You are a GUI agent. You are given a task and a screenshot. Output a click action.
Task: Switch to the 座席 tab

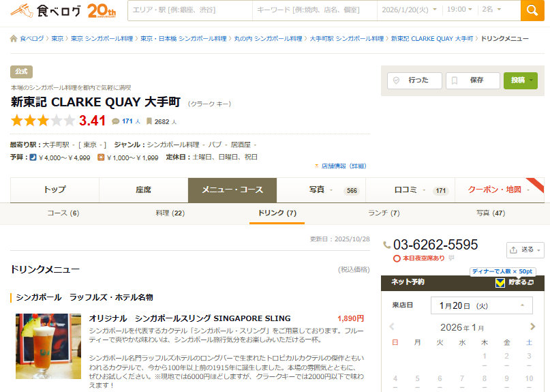[x=143, y=190]
